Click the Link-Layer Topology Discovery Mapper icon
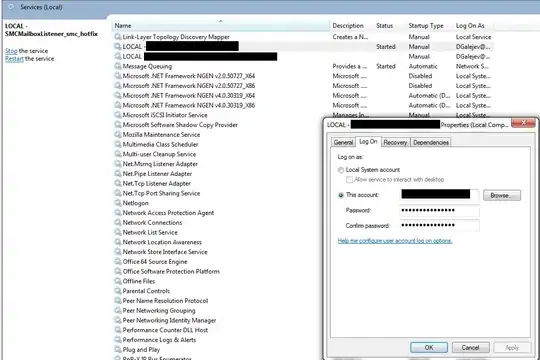 pos(118,37)
